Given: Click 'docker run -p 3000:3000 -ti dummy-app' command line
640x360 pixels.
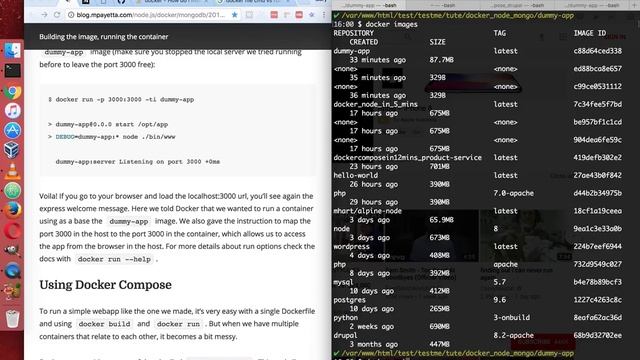Looking at the screenshot, I should click(121, 99).
